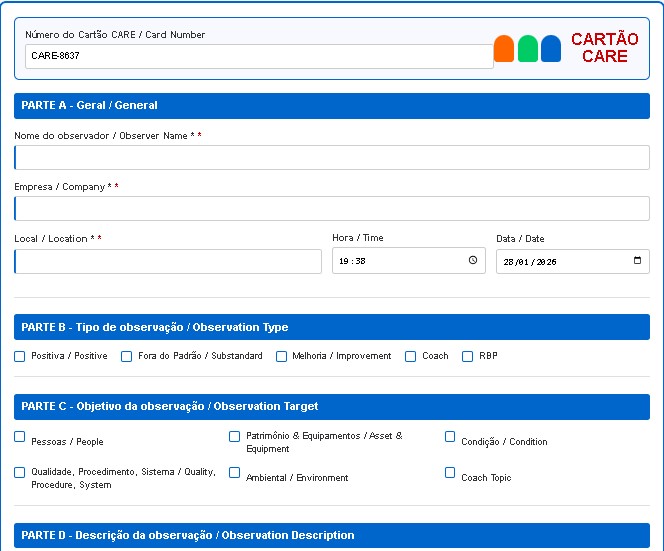Viewport: 664px width, 551px height.
Task: Click the Observer Name input field
Action: [x=332, y=158]
